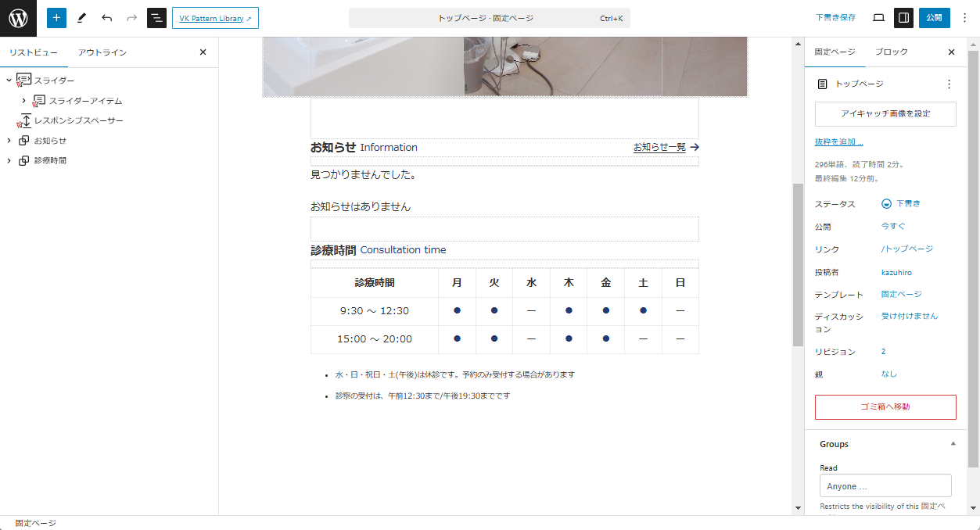Select the pencil tools icon
Viewport: 980px width, 530px height.
tap(81, 18)
